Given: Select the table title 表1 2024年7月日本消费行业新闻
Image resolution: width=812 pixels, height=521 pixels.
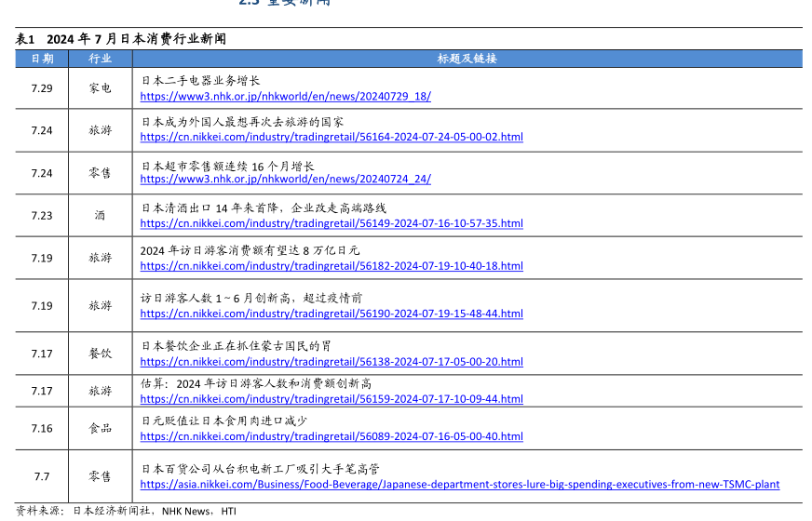Looking at the screenshot, I should pyautogui.click(x=120, y=39).
